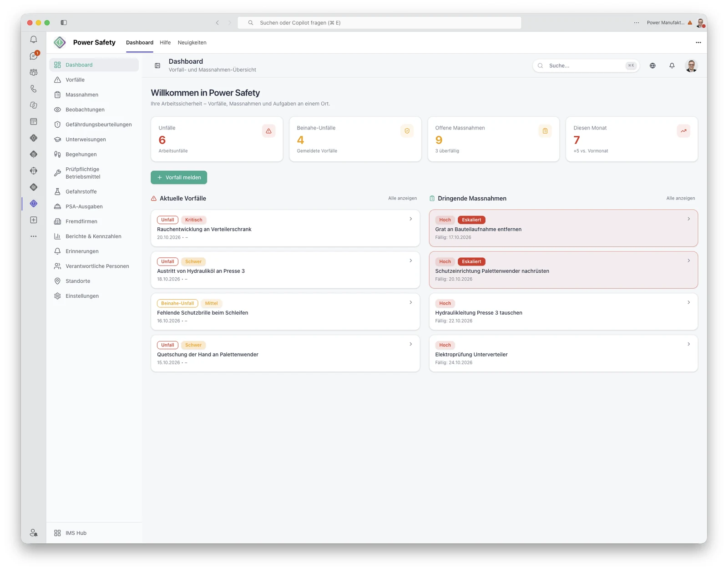Click the warning icon on Unfälle card
Image resolution: width=728 pixels, height=571 pixels.
point(269,131)
